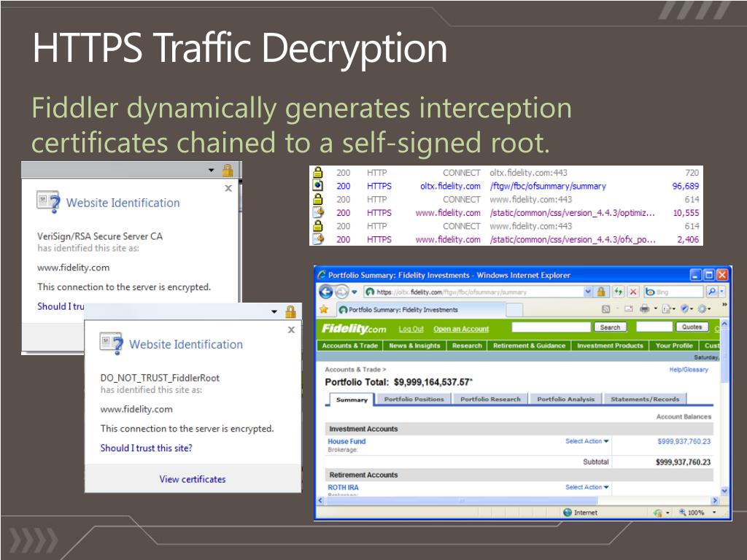Click the View certificates link

(193, 479)
